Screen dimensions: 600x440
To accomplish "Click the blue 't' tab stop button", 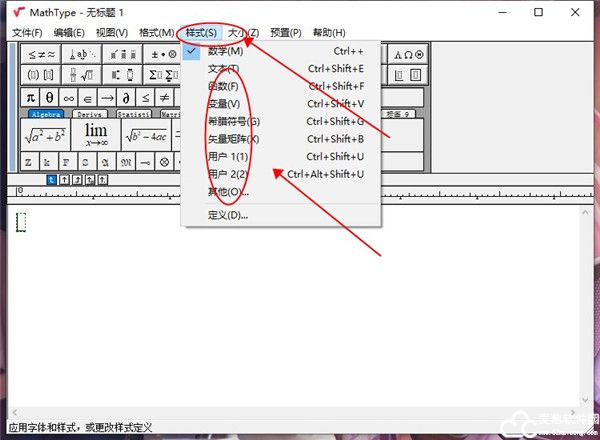I will [x=52, y=179].
